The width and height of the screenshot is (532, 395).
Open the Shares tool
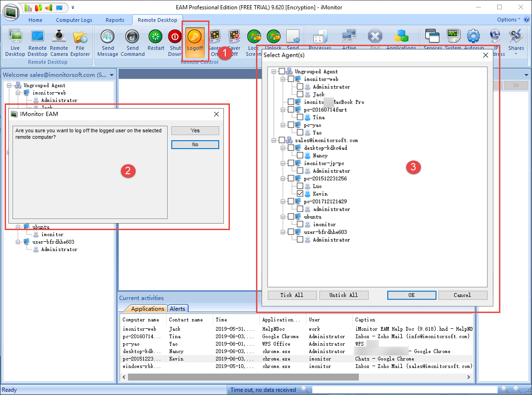click(516, 42)
